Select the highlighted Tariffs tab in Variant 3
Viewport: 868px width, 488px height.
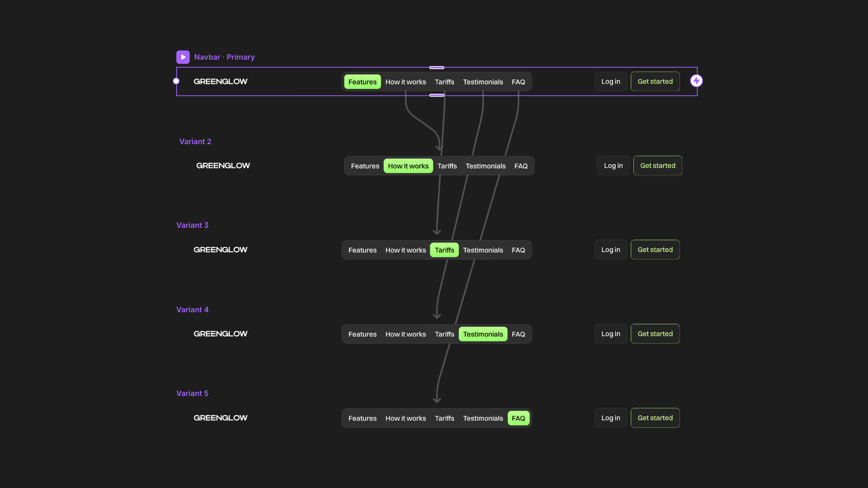(x=444, y=250)
